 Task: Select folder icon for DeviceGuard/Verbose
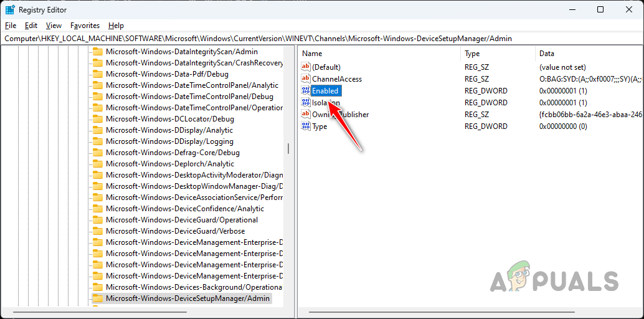(x=97, y=231)
